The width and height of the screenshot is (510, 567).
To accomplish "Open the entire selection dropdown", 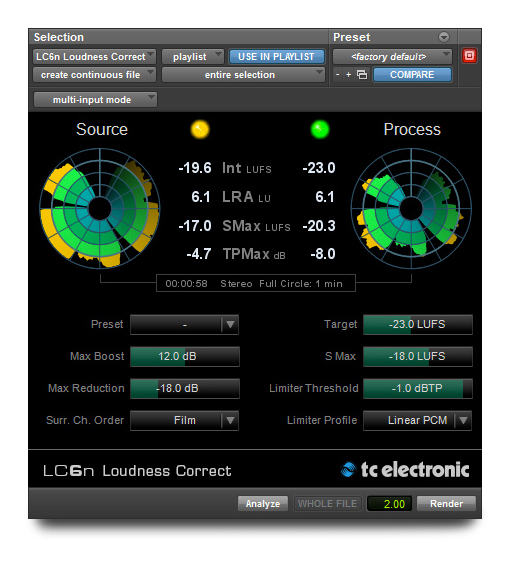I will (243, 74).
